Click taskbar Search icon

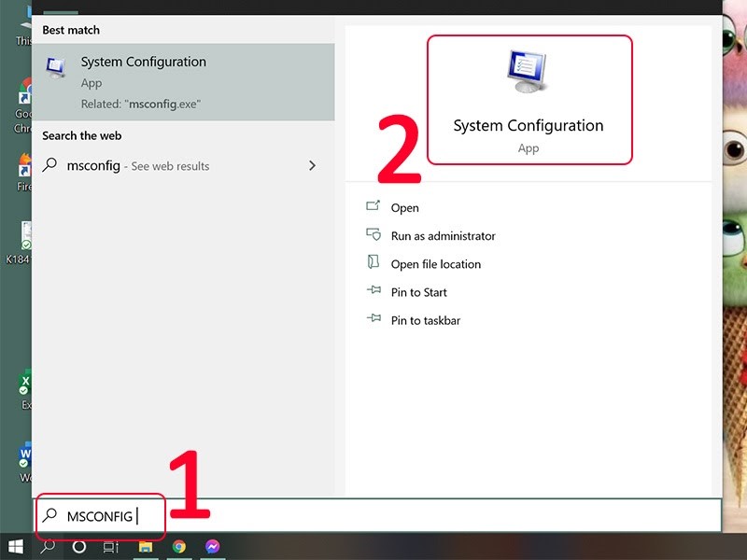click(48, 547)
